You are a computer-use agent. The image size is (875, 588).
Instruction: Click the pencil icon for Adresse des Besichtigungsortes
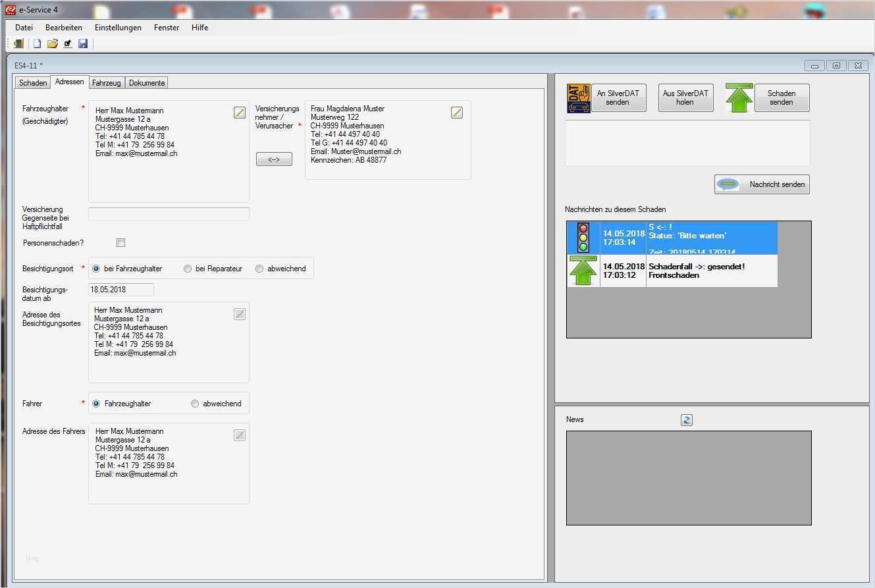click(240, 314)
